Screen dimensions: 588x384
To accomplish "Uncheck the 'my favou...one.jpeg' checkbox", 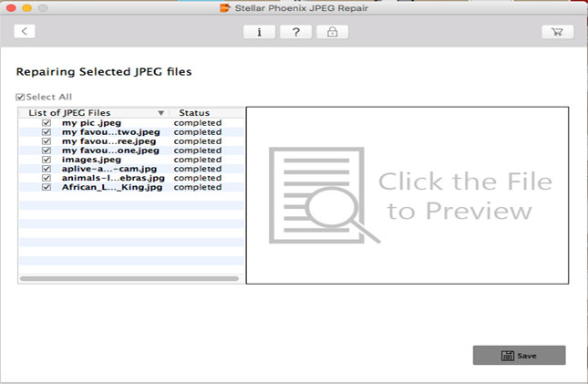I will [46, 150].
